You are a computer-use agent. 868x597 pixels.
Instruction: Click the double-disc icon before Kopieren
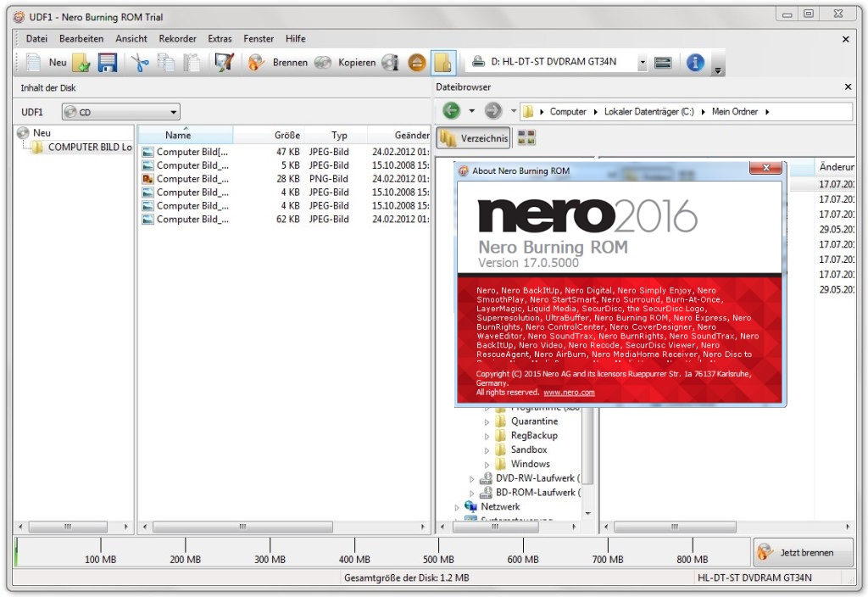323,63
